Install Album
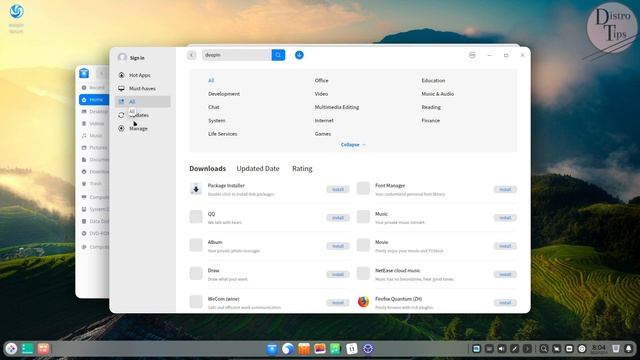Image resolution: width=640 pixels, height=360 pixels. [x=338, y=246]
